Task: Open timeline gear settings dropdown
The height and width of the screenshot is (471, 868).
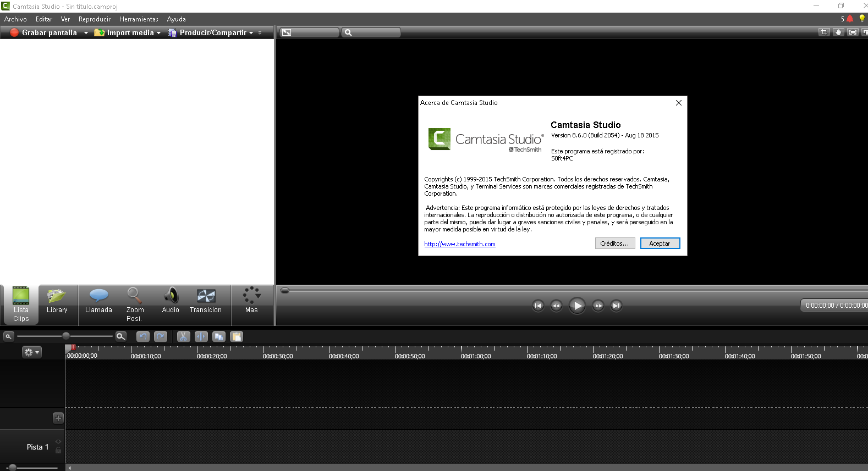Action: 31,352
